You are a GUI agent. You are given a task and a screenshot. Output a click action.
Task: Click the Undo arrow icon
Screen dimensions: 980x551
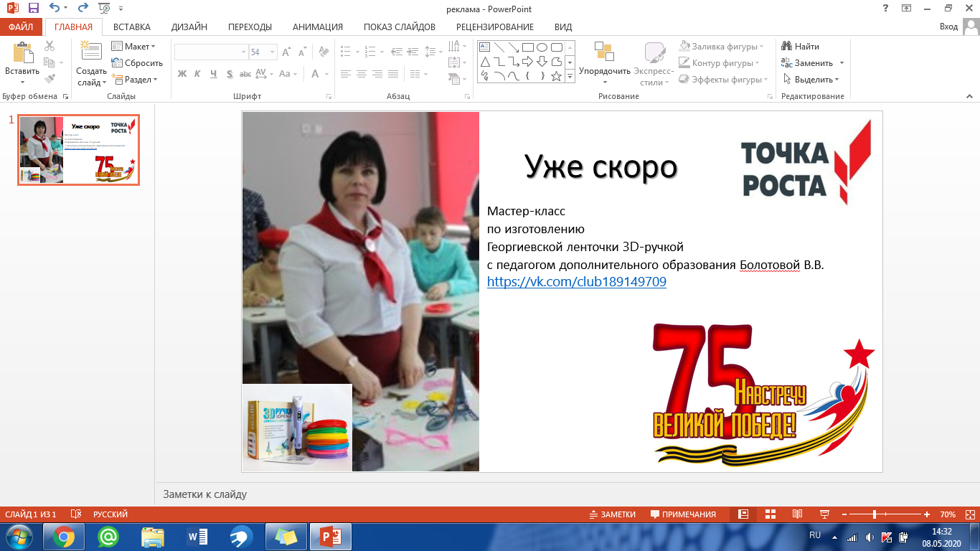pos(54,8)
